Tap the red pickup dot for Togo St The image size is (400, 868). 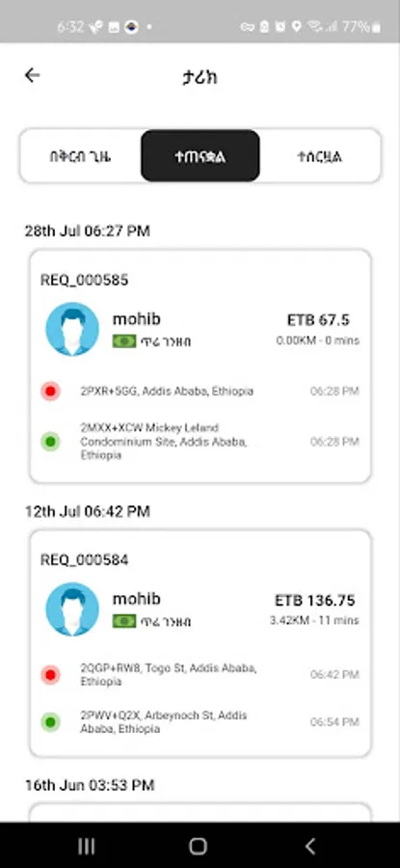(x=51, y=675)
